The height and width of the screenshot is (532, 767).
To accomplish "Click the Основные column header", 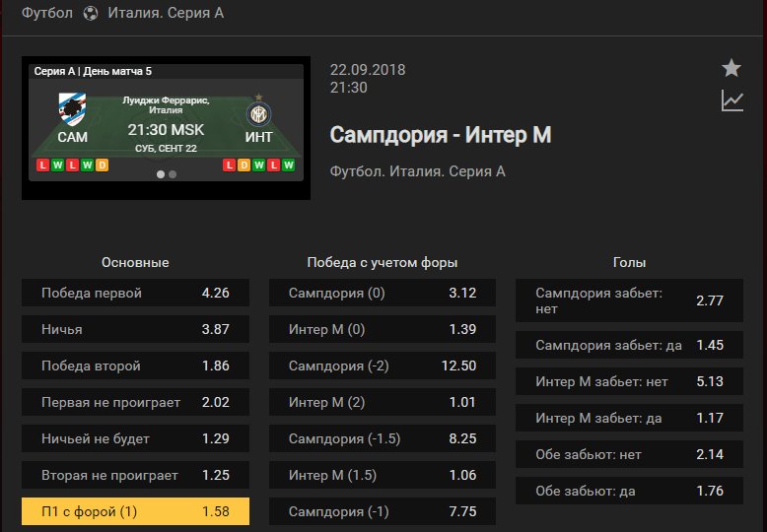I will pos(135,263).
